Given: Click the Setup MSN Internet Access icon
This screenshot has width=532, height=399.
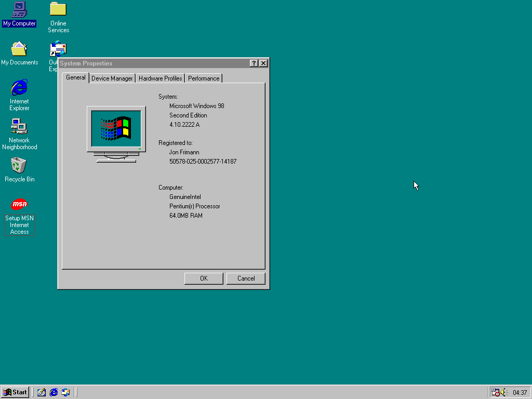Looking at the screenshot, I should (19, 205).
